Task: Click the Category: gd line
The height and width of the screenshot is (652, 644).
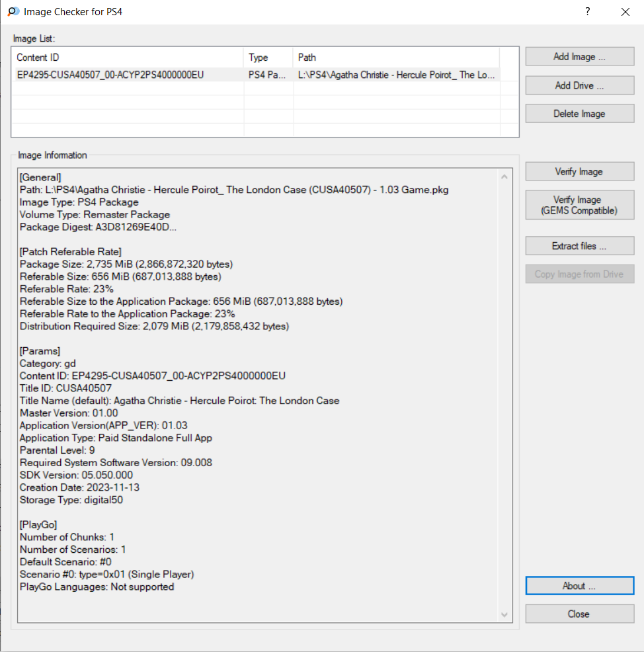Action: pyautogui.click(x=48, y=364)
